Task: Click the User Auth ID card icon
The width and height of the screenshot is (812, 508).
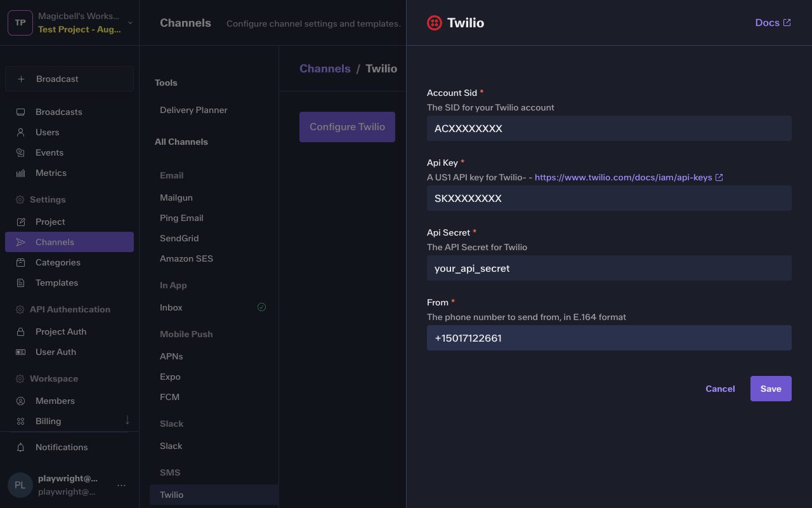Action: click(20, 352)
